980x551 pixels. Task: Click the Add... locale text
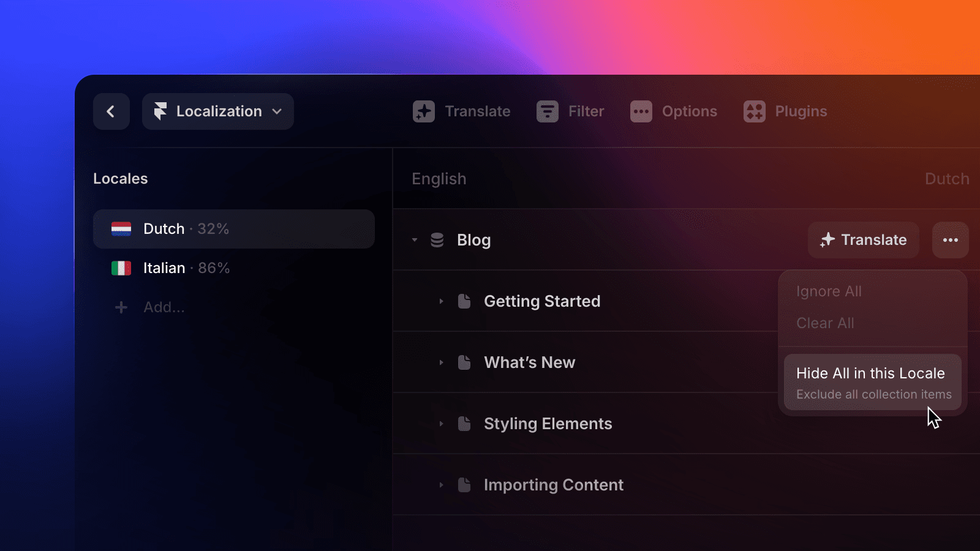(x=164, y=307)
